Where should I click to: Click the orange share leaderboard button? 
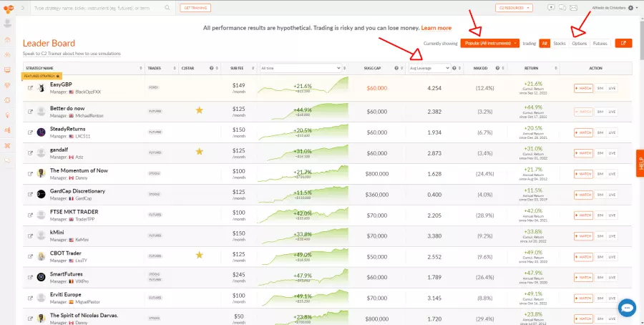coord(623,43)
